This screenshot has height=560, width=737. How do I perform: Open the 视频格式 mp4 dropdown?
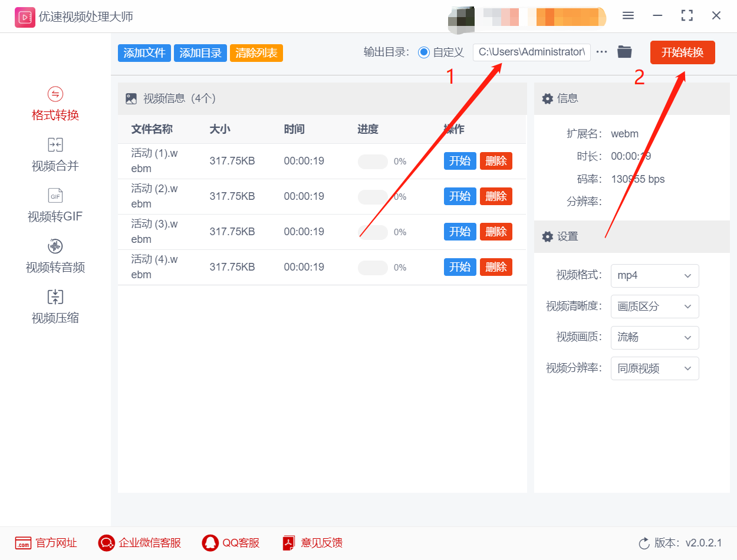pyautogui.click(x=654, y=276)
